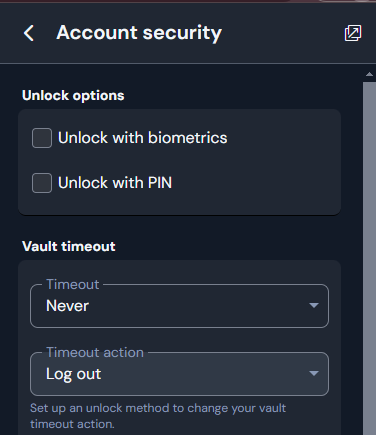Click the Account security header title
376x435 pixels.
click(x=139, y=33)
